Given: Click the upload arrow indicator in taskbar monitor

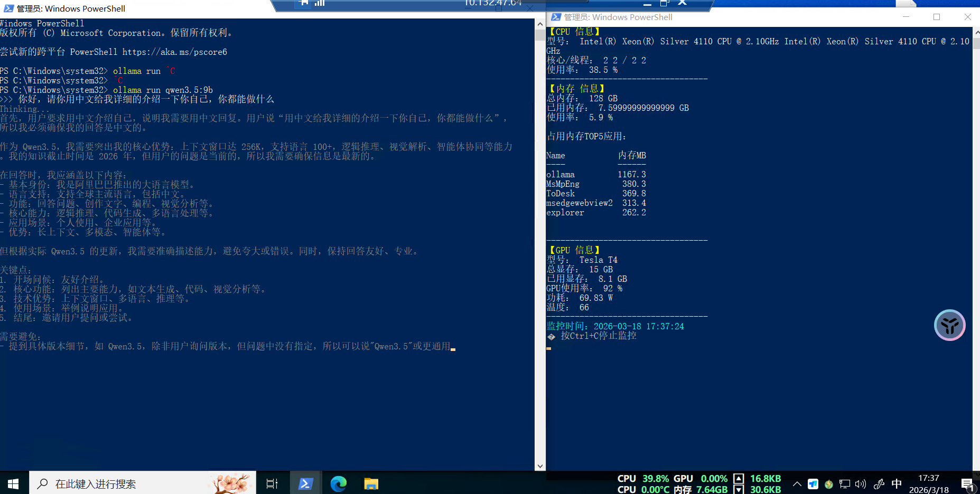Looking at the screenshot, I should tap(739, 479).
